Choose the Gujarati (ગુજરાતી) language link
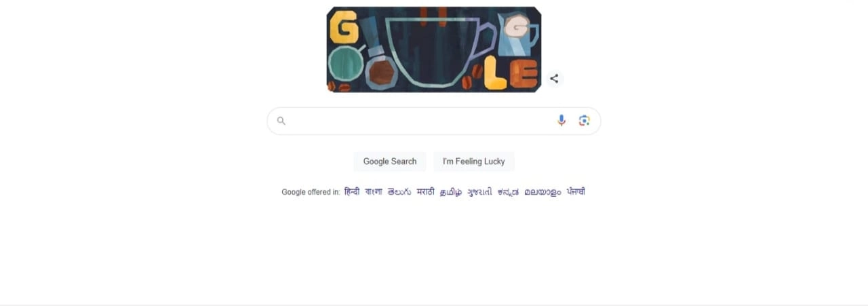 pyautogui.click(x=480, y=192)
